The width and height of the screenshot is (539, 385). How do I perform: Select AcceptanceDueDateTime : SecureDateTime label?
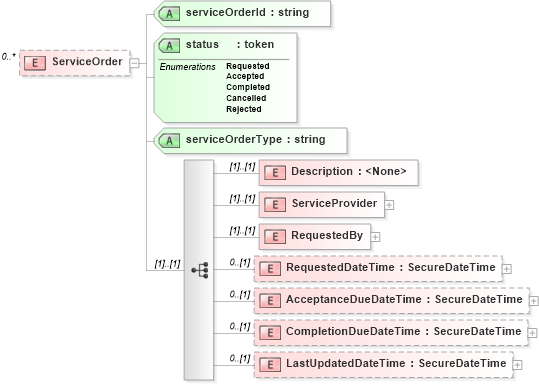(404, 299)
